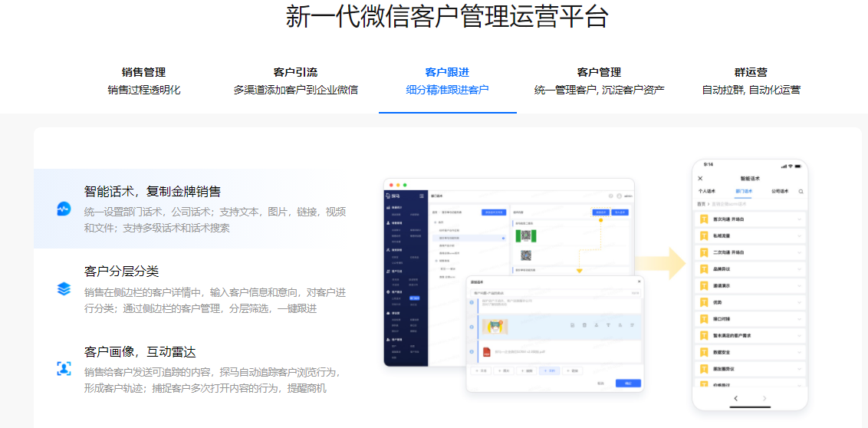
Task: Switch to the 销售管理 tab
Action: pos(144,81)
